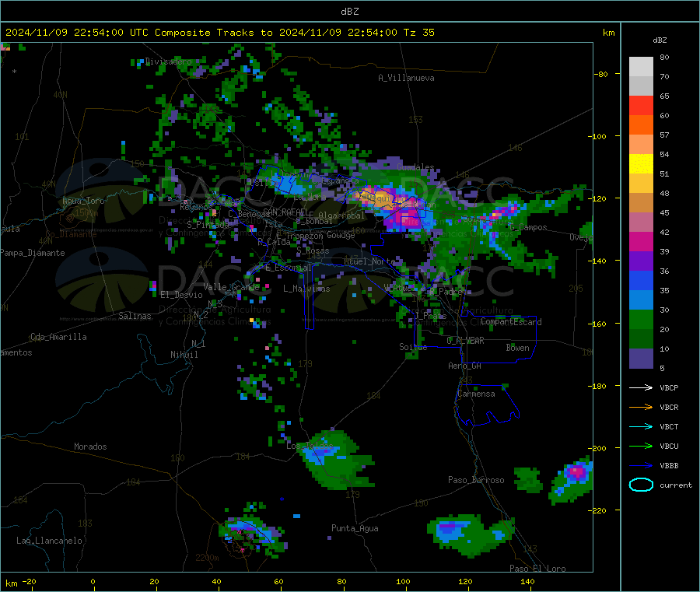Click the 'VBCR' legend label

pos(669,407)
